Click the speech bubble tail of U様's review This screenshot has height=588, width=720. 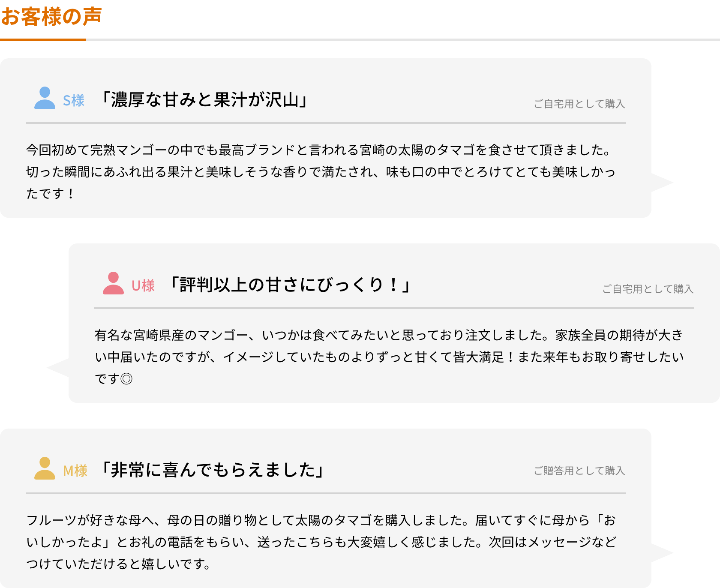click(x=58, y=368)
